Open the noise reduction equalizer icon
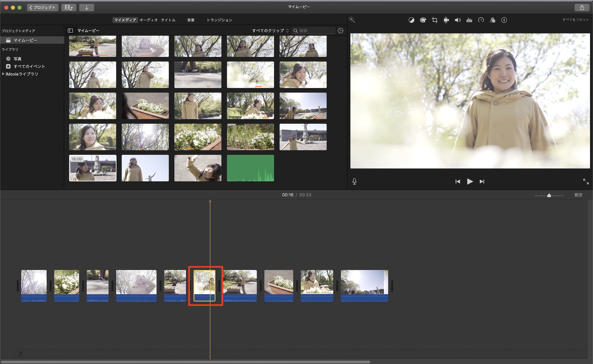 pyautogui.click(x=469, y=20)
